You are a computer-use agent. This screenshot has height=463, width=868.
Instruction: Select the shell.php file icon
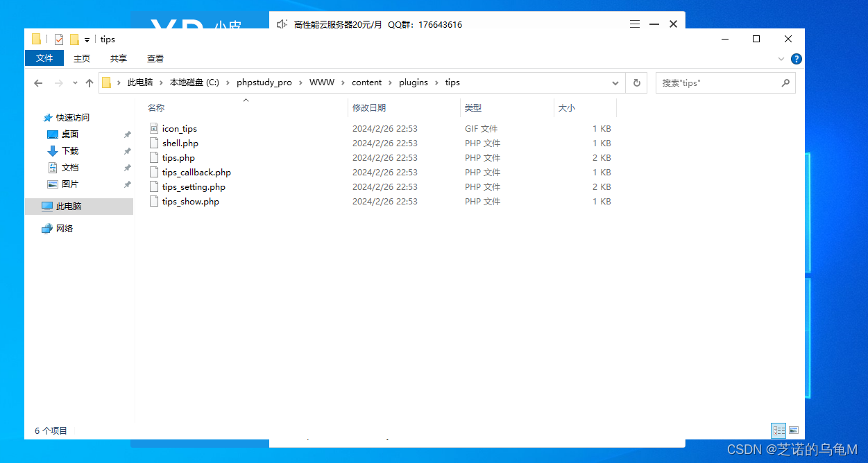click(155, 143)
